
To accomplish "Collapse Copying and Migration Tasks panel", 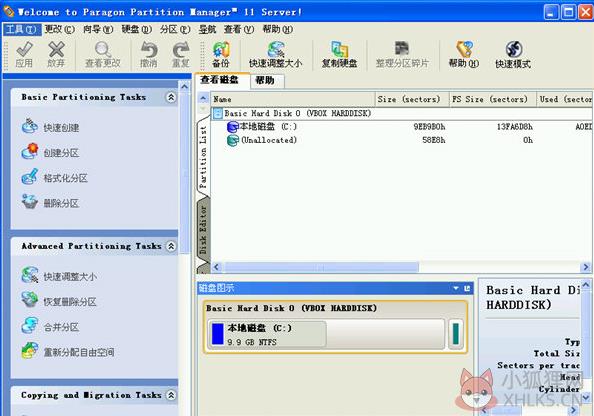I will pyautogui.click(x=171, y=395).
